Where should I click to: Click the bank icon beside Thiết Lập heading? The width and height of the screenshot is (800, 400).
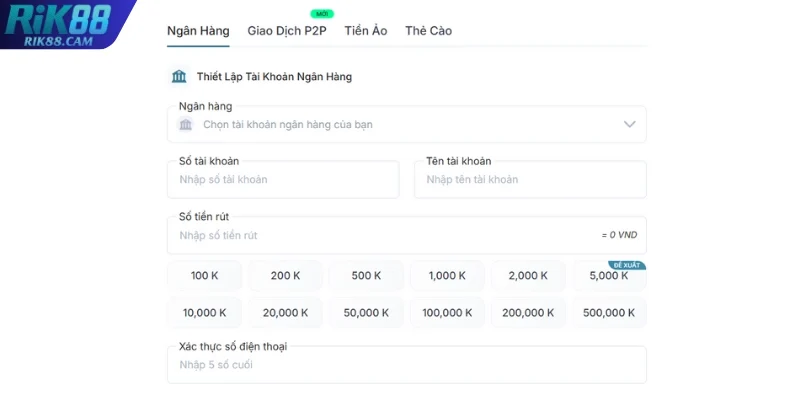179,76
